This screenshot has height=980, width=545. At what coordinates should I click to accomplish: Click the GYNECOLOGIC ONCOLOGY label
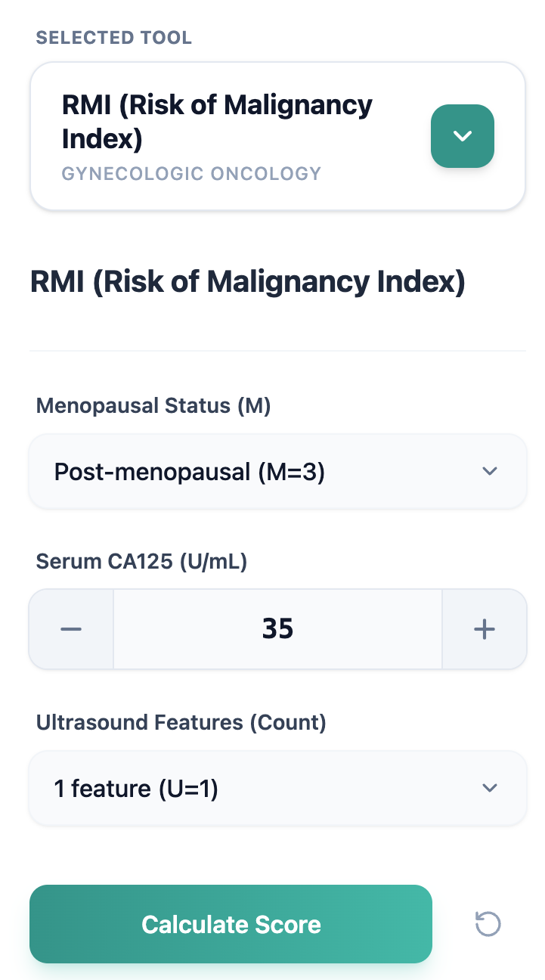click(x=191, y=173)
